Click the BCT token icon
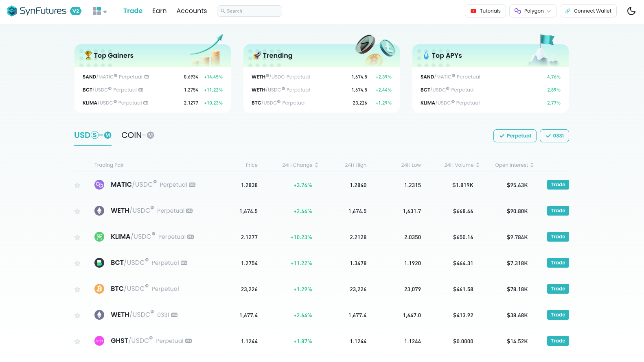Viewport: 644px width, 362px height. [99, 263]
